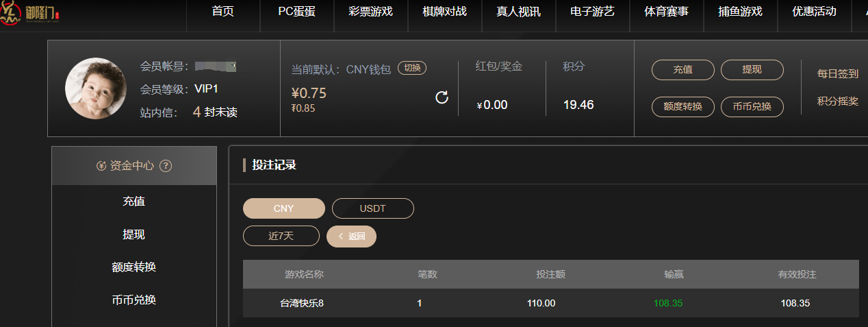Select the CNY currency filter
The width and height of the screenshot is (868, 327).
click(x=283, y=208)
